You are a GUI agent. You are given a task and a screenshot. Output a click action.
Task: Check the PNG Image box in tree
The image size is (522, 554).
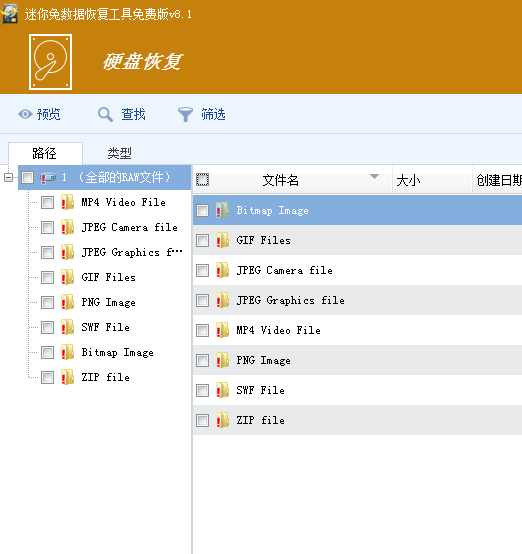click(x=47, y=303)
